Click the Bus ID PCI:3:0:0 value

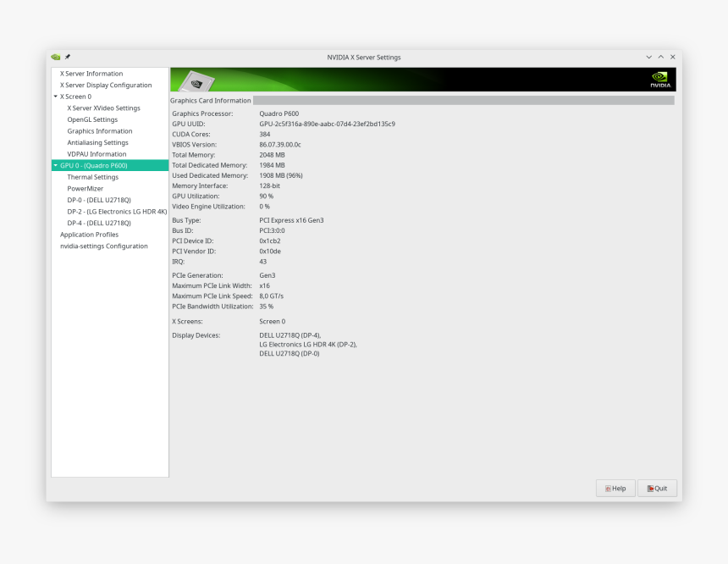click(x=272, y=230)
